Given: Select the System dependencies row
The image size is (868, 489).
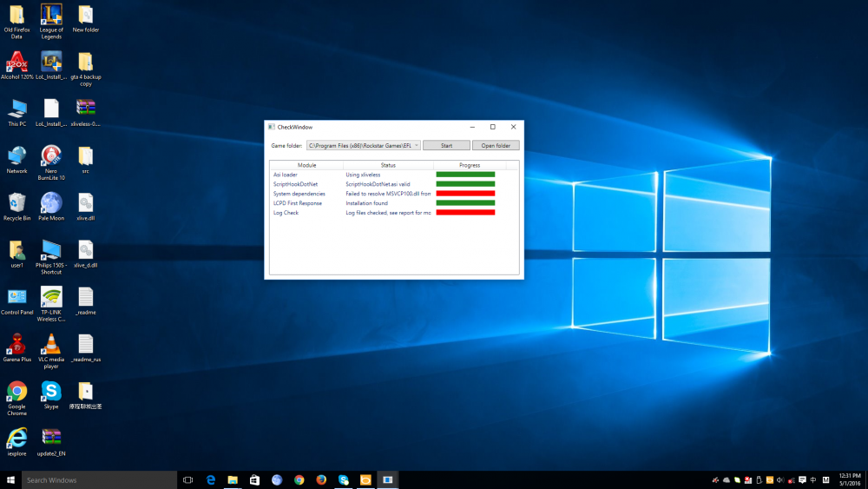Looking at the screenshot, I should point(299,194).
